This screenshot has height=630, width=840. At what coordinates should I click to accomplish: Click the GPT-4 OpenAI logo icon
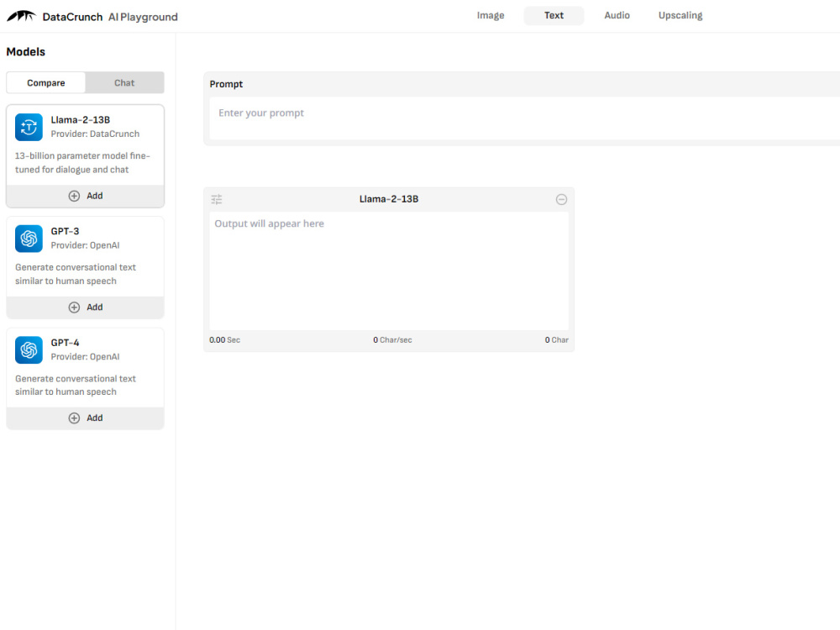click(x=29, y=349)
